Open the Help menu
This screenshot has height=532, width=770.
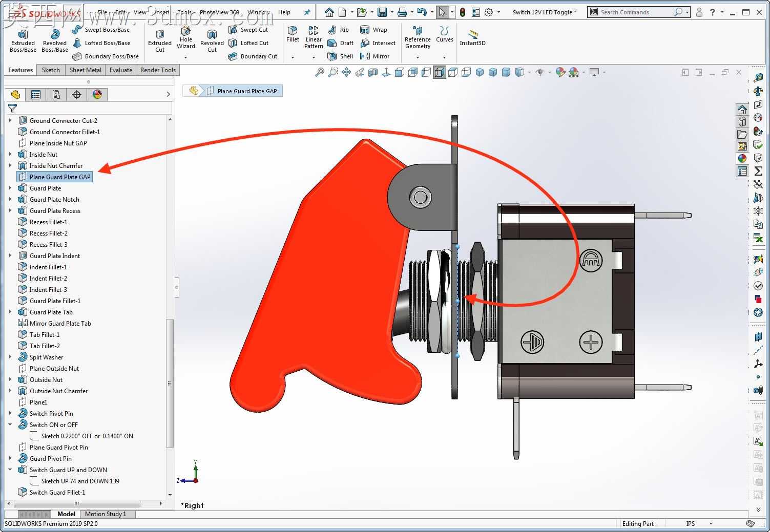coord(284,12)
